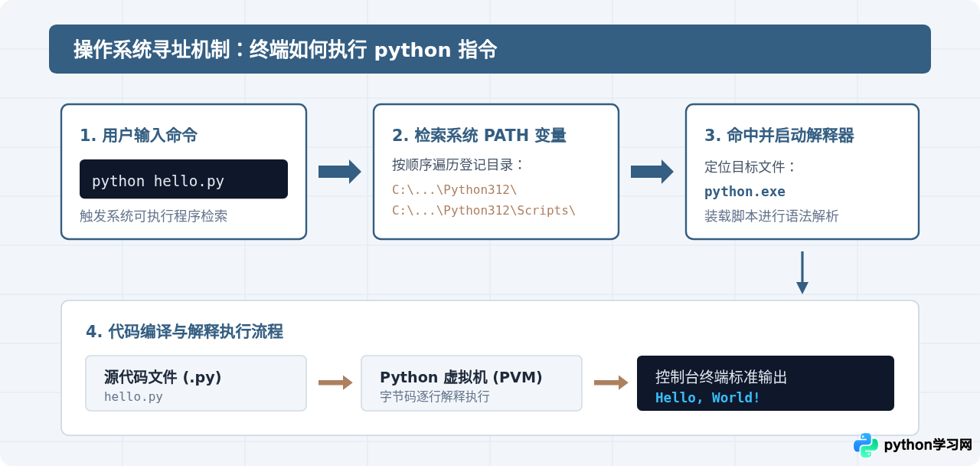Click the 'python hello.py' command box
Screen dimensions: 980x466
pos(184,179)
